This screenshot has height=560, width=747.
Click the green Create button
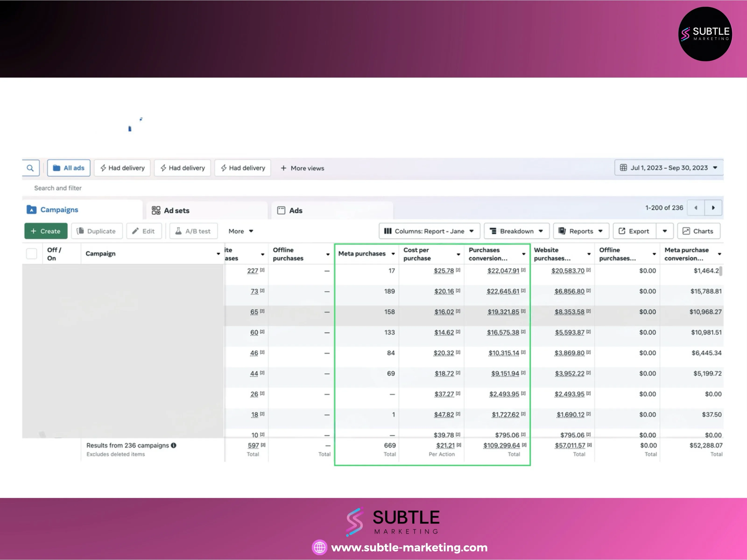46,231
